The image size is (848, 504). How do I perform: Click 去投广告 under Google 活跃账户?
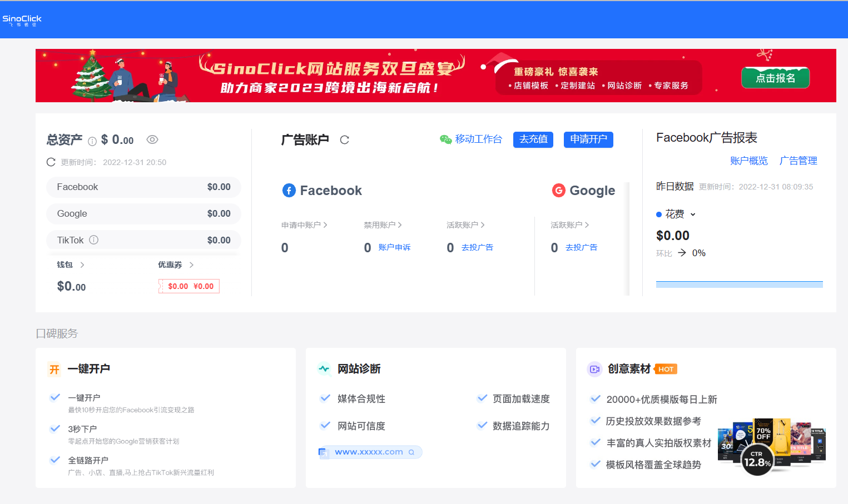click(581, 247)
